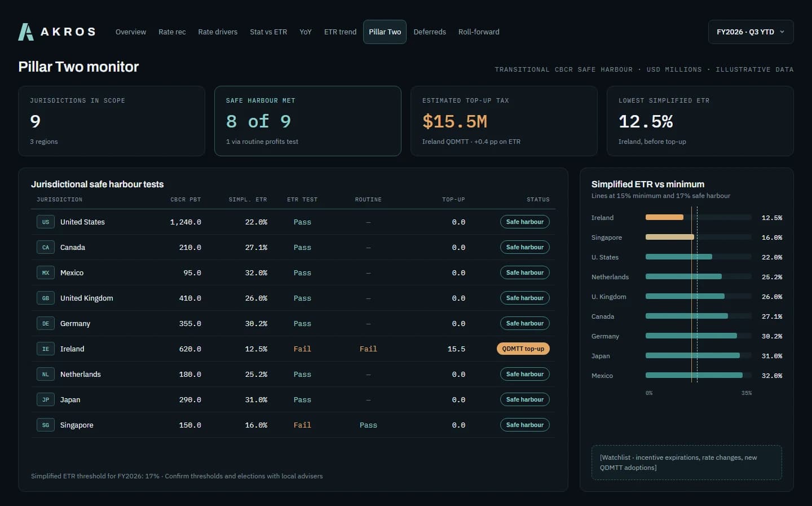This screenshot has width=812, height=506.
Task: Click the DE badge for Germany
Action: (x=46, y=323)
